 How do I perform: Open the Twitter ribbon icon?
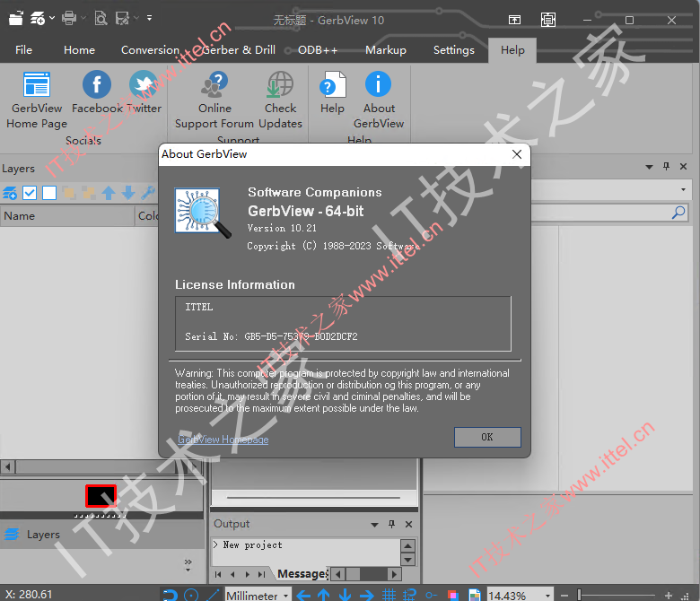click(144, 84)
